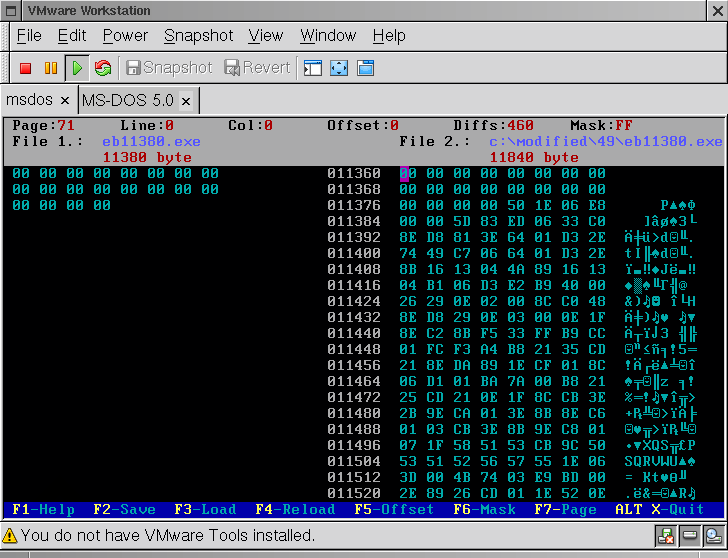Open the Power menu
This screenshot has height=558, width=728.
[x=125, y=36]
